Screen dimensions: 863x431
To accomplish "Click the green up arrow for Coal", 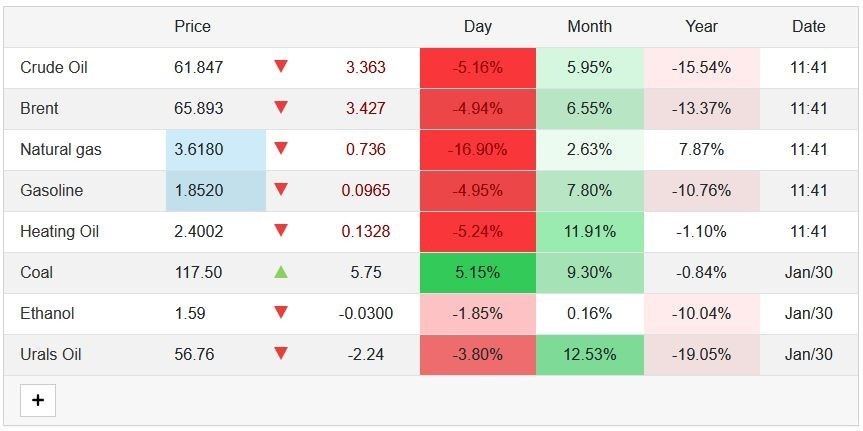I will click(281, 272).
